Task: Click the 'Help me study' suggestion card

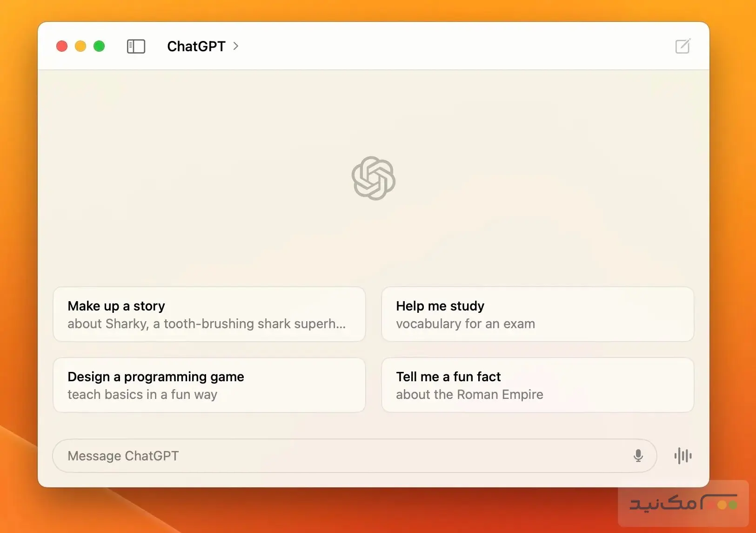Action: pyautogui.click(x=537, y=314)
